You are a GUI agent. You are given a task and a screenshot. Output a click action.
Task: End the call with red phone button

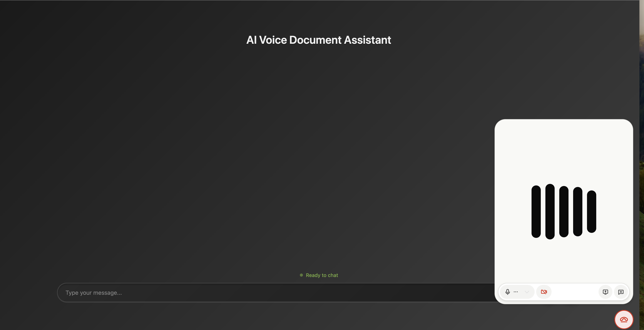point(624,319)
